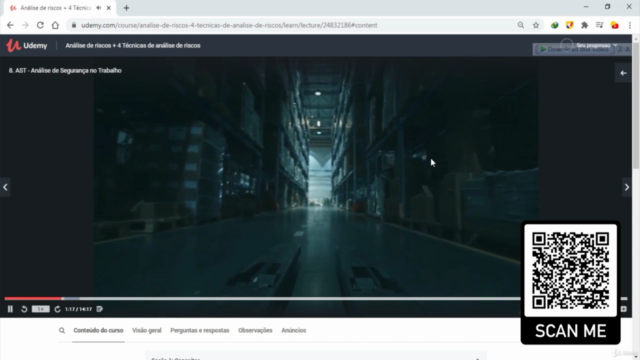Open the Anúncios tab
640x360 pixels.
coord(293,330)
